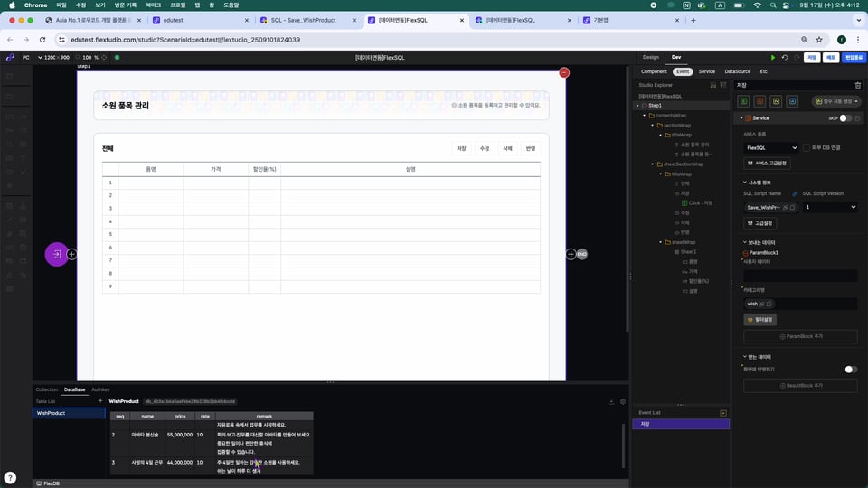Toggle 화면에 반영하기 switch
Viewport: 868px width, 488px height.
tap(850, 369)
